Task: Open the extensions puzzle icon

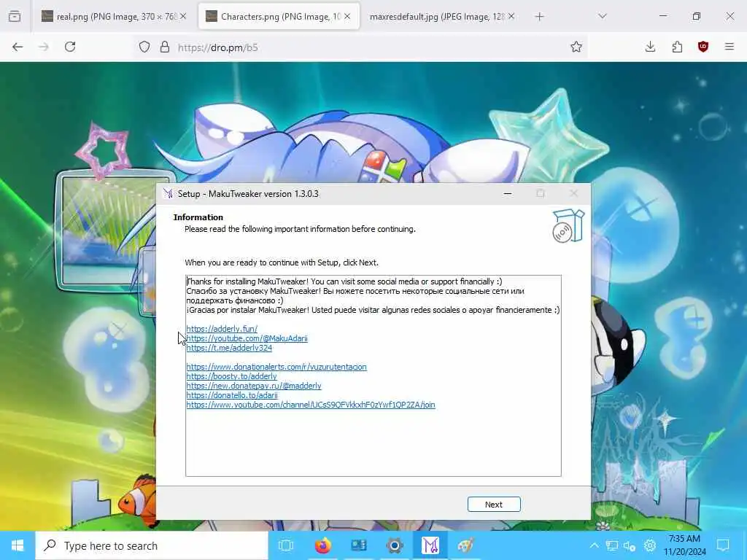Action: pyautogui.click(x=677, y=47)
